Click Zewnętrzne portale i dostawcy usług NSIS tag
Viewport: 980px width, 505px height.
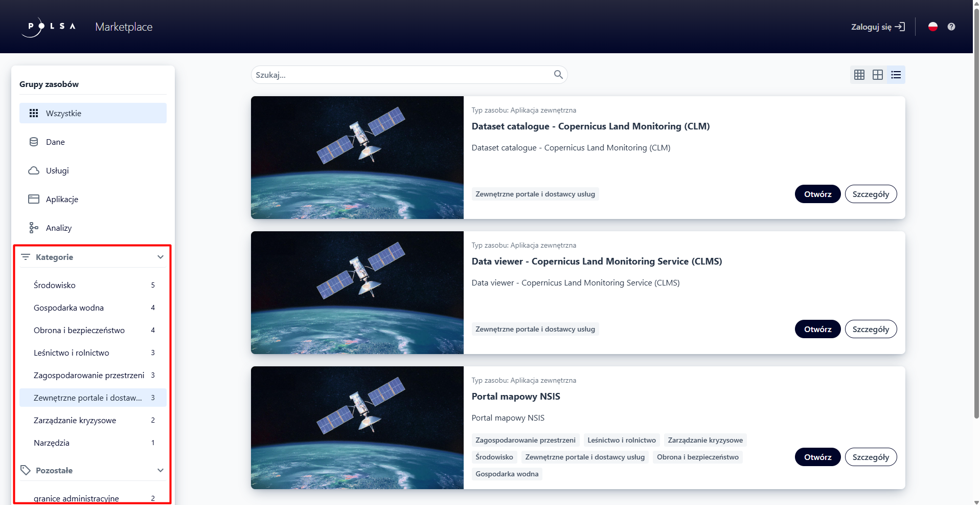pyautogui.click(x=585, y=457)
